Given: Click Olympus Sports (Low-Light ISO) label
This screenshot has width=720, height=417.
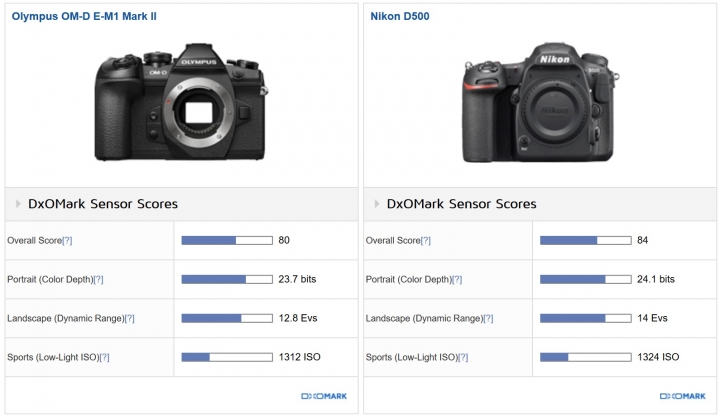Looking at the screenshot, I should (x=53, y=357).
